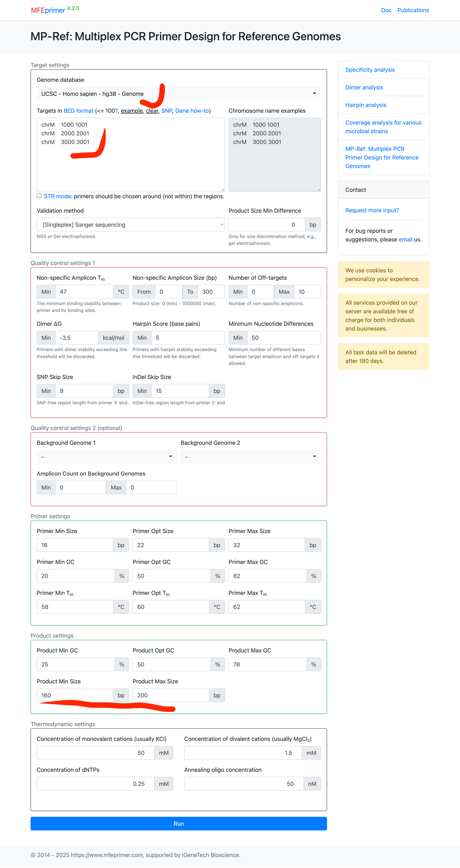Screen dimensions: 460x868
Task: Clear the targets using the clear link
Action: [x=152, y=111]
